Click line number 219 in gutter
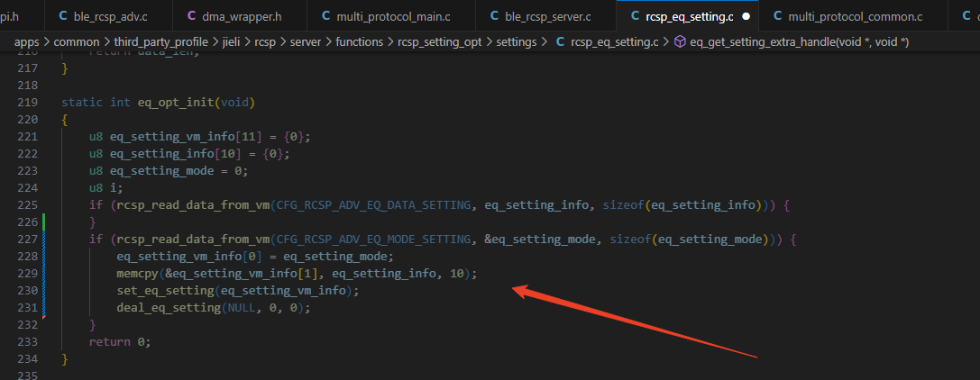Viewport: 980px width, 380px height. point(28,103)
